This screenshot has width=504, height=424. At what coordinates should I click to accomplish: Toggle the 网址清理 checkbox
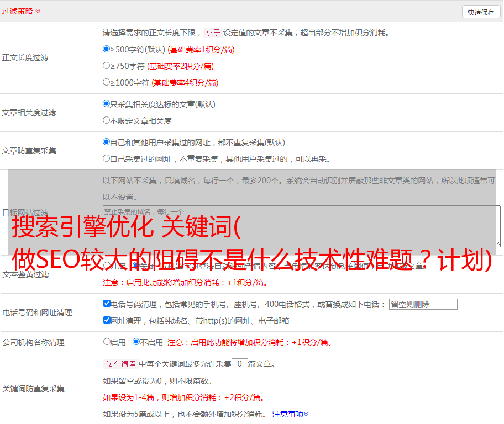pyautogui.click(x=107, y=320)
